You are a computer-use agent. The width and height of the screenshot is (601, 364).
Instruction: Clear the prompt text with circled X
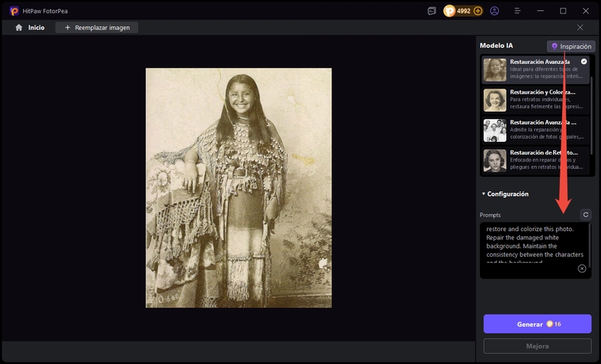pyautogui.click(x=581, y=269)
